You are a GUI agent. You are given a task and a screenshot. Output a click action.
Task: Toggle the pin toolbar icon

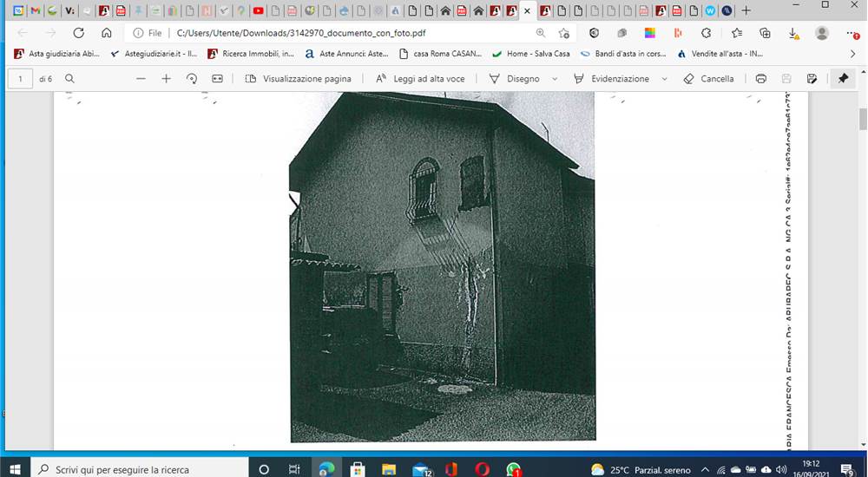click(843, 79)
